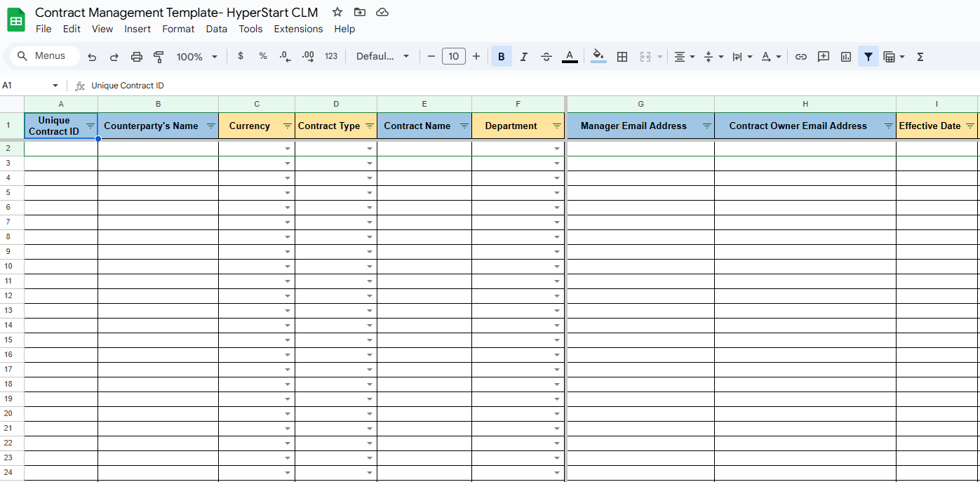The image size is (980, 482).
Task: Expand Contract Type dropdown in row 3
Action: [370, 163]
